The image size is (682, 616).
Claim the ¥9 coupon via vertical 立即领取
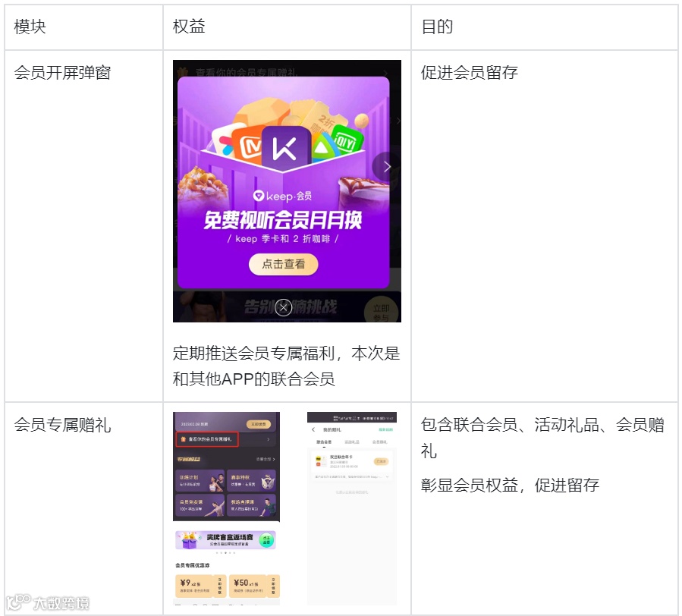220,586
